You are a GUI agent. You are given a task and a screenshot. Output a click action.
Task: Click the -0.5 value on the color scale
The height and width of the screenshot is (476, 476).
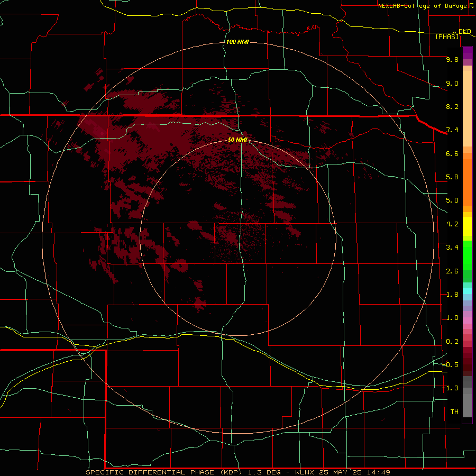click(451, 365)
